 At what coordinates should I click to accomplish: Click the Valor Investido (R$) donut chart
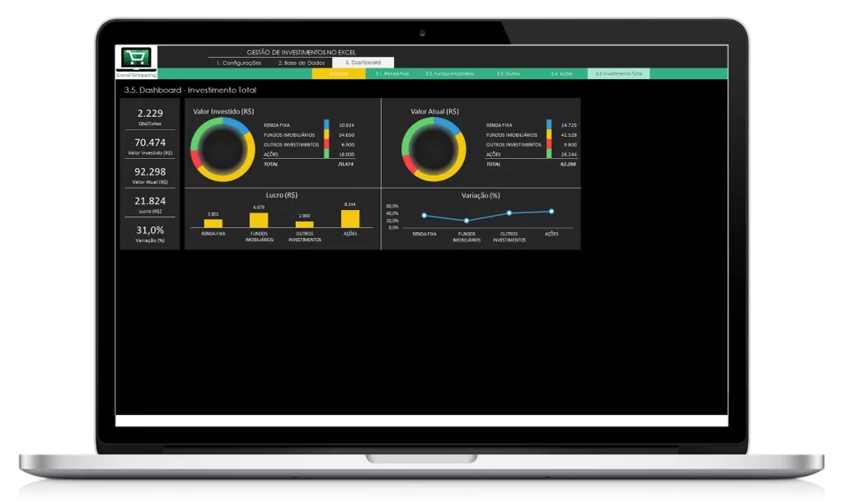(223, 150)
